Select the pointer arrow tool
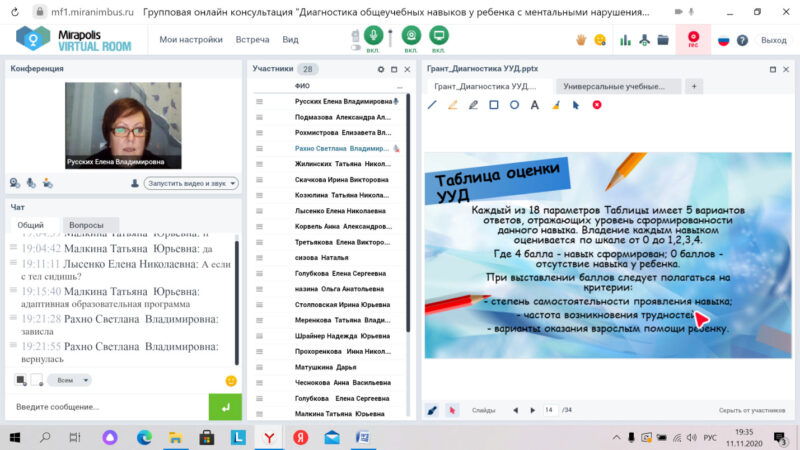 576,105
